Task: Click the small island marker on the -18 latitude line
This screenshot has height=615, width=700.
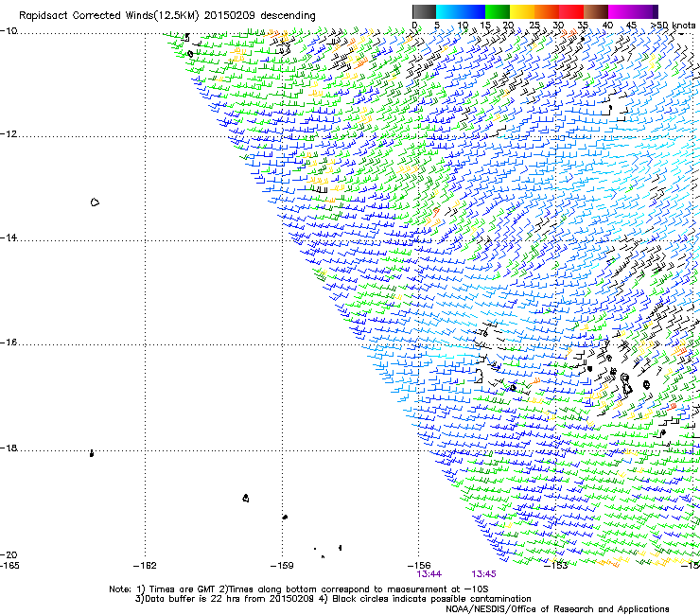Action: pyautogui.click(x=92, y=453)
